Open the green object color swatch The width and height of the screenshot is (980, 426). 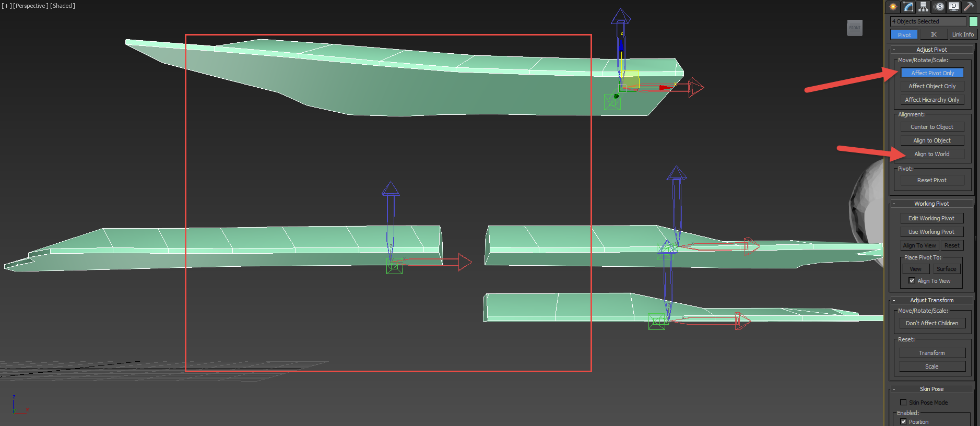(x=973, y=21)
